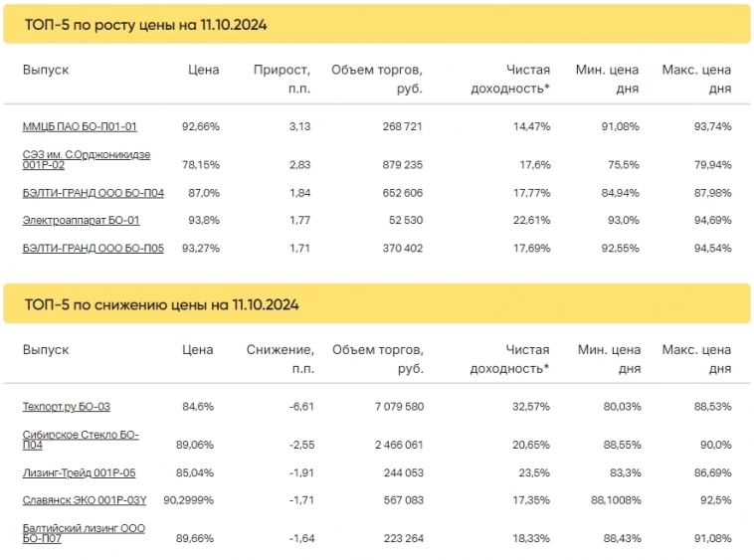Click the 'ТОП-5 по росту цены' heading
Viewport: 754px width, 560px height.
point(146,24)
